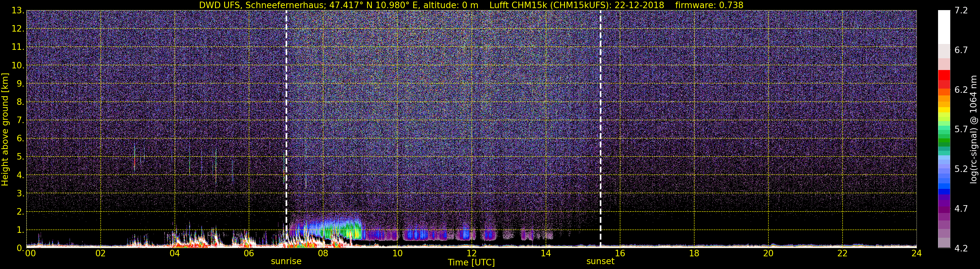The image size is (980, 269).
Task: Click the '18' time tick label
Action: click(x=694, y=253)
